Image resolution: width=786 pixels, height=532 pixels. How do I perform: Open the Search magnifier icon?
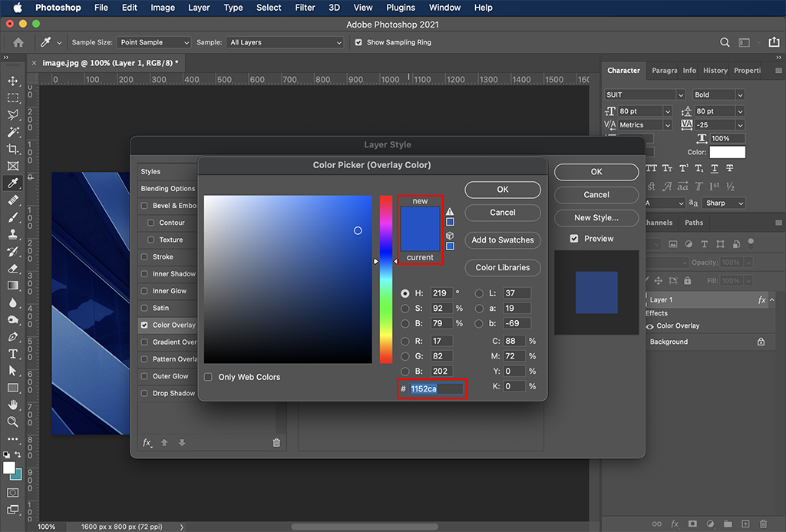[x=725, y=43]
